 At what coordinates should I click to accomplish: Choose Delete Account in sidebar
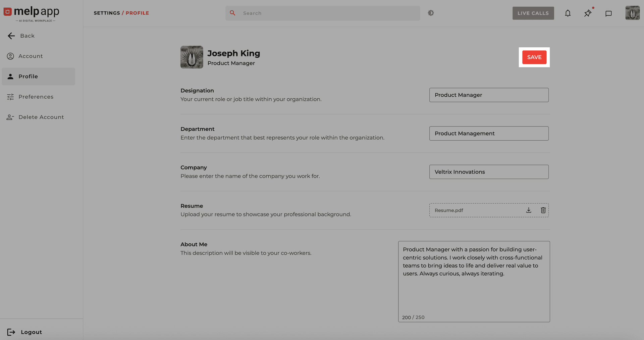[41, 117]
